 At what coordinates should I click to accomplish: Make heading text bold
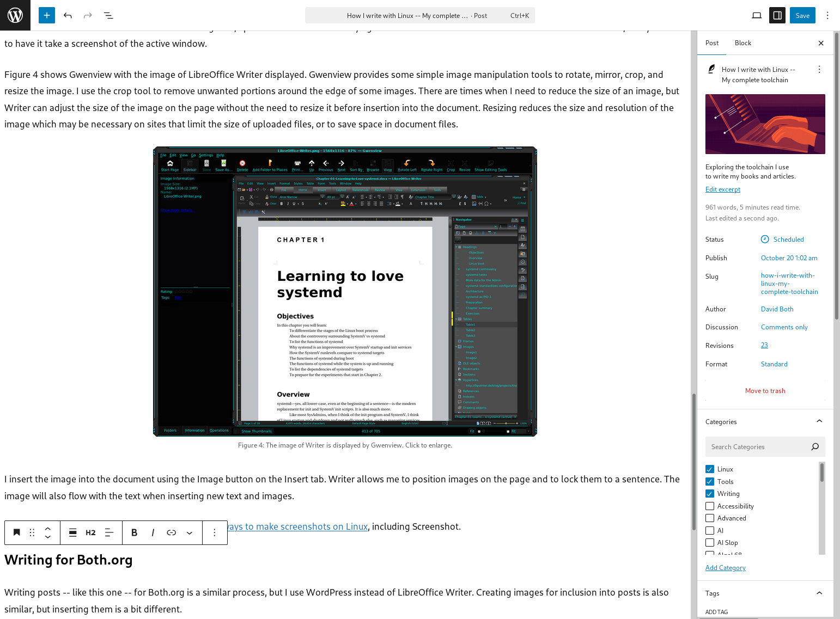click(x=135, y=532)
